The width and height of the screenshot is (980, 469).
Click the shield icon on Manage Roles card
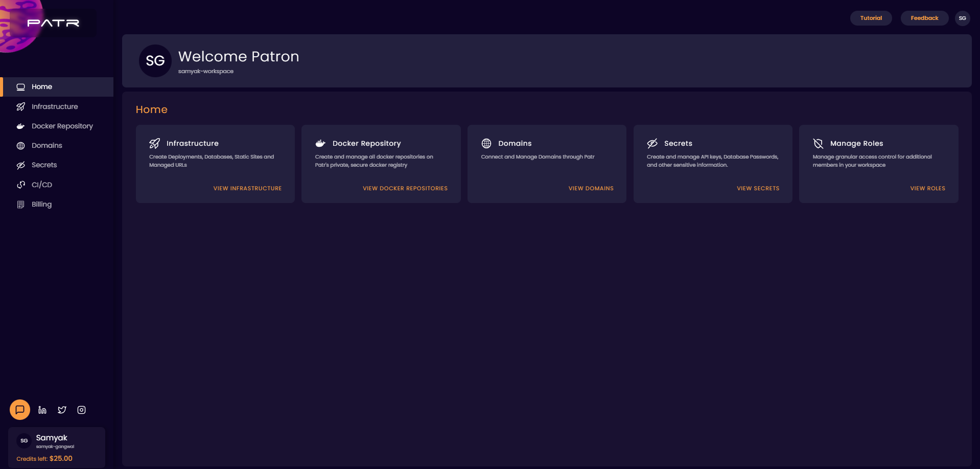(x=818, y=143)
